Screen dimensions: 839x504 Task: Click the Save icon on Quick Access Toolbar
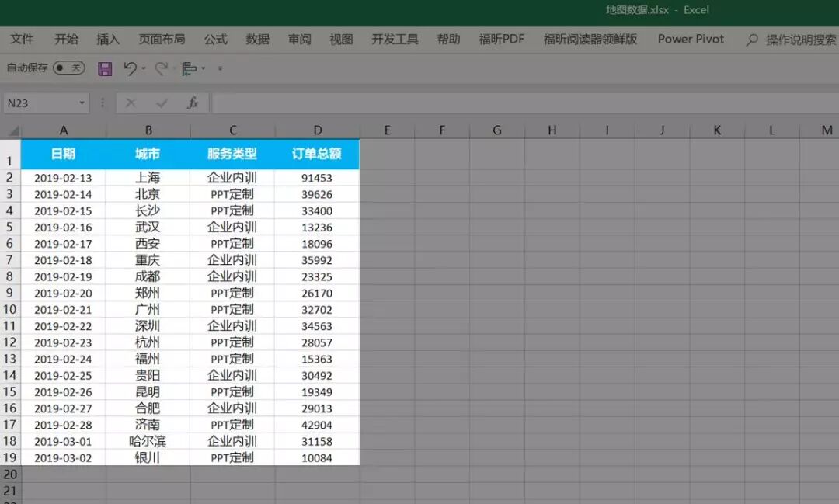click(x=104, y=68)
